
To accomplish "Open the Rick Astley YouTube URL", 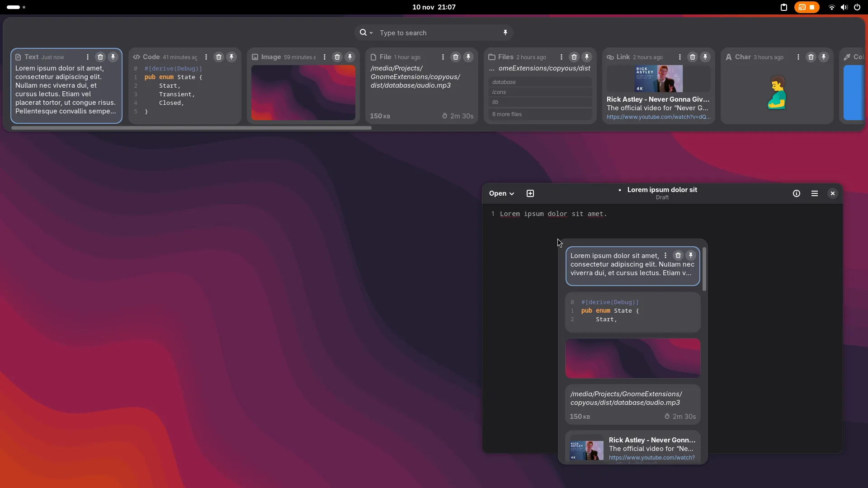I will (x=658, y=117).
